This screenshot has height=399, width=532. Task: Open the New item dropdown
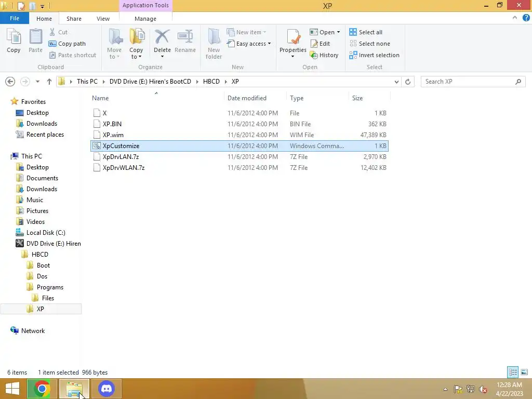[x=247, y=32]
